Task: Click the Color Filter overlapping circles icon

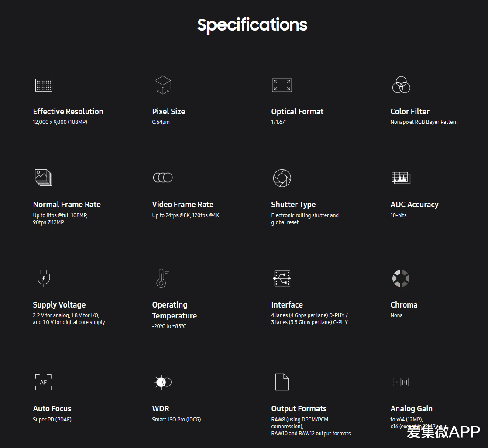Action: (401, 85)
